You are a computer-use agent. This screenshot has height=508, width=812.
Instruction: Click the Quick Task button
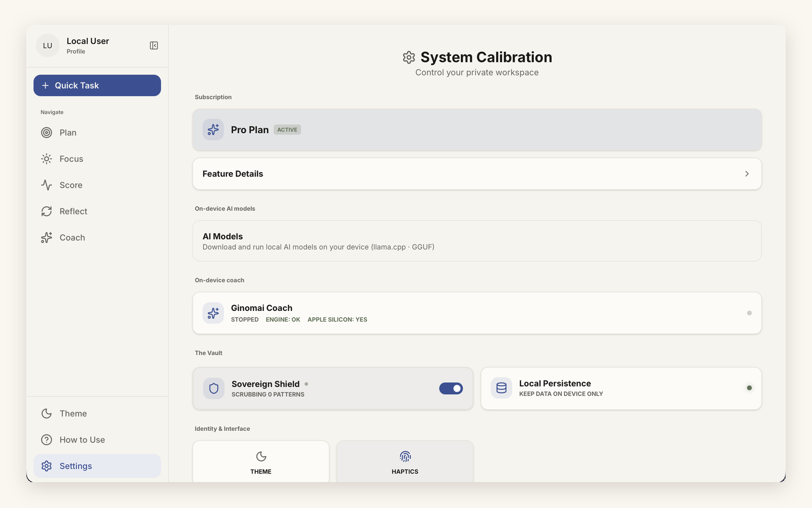pos(97,85)
